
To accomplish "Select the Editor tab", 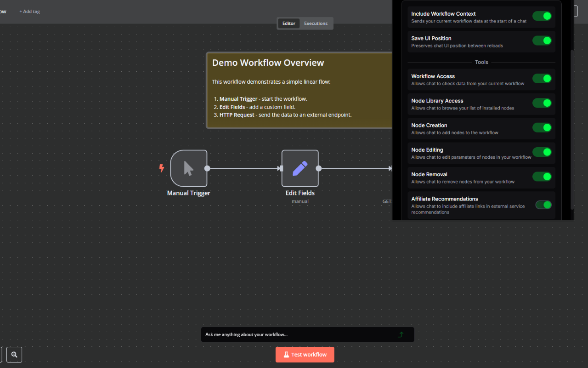I will point(288,23).
